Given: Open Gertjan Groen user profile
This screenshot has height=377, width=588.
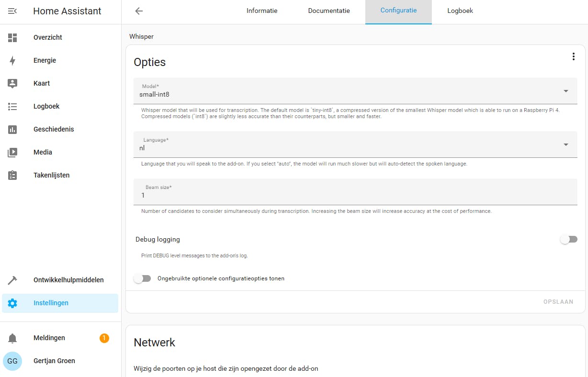Looking at the screenshot, I should [x=54, y=361].
